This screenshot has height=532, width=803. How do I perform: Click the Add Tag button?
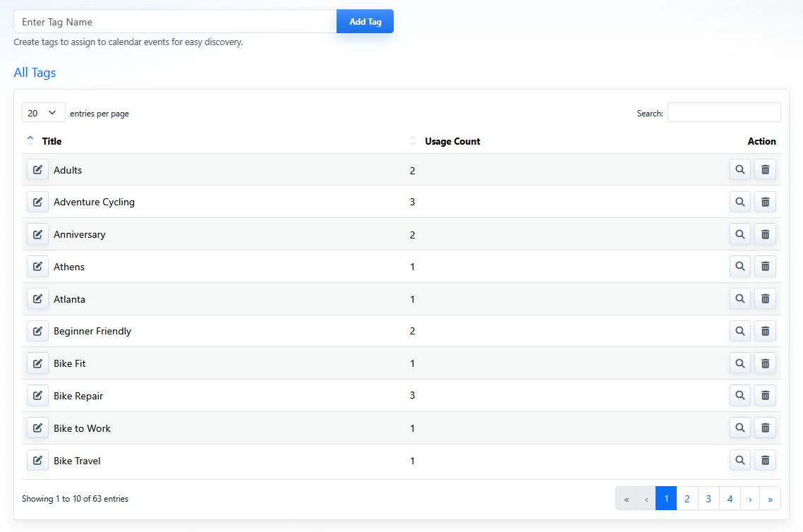[365, 21]
